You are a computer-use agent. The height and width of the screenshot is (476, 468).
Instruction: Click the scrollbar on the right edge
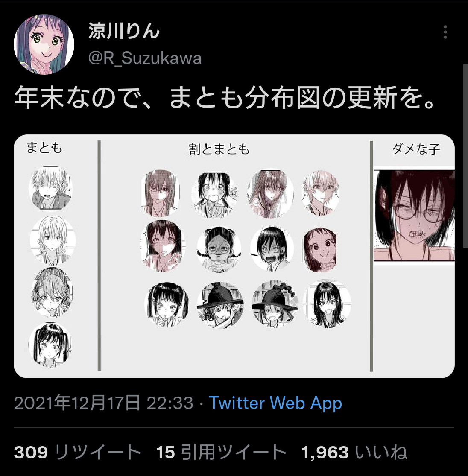click(465, 156)
